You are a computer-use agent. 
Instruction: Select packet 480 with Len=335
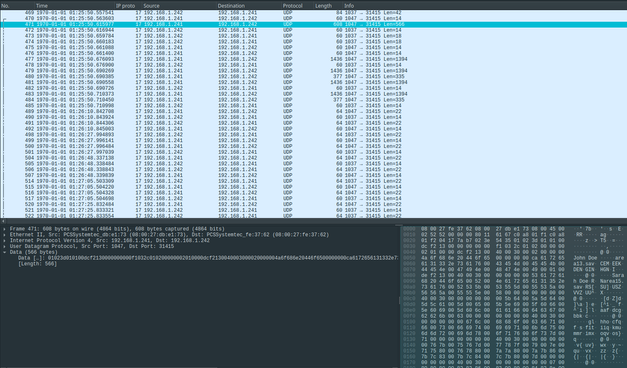pos(314,76)
